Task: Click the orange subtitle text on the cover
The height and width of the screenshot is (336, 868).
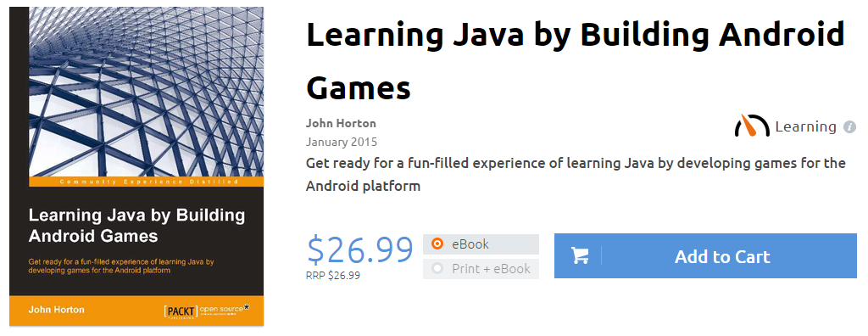Action: 121,266
